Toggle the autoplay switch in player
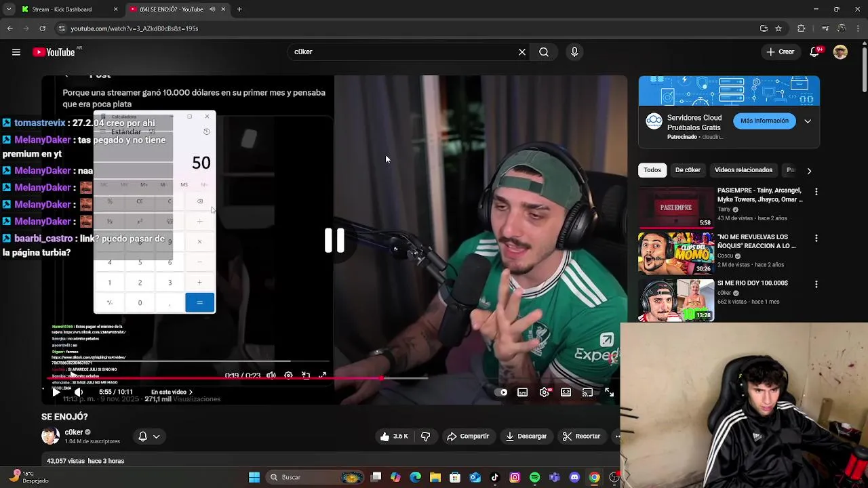The width and height of the screenshot is (868, 488). coord(502,392)
